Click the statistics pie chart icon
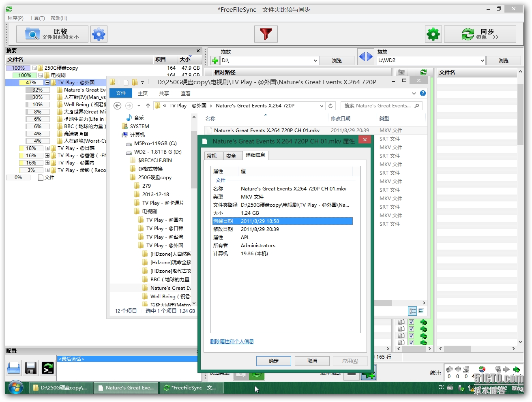 tap(482, 369)
